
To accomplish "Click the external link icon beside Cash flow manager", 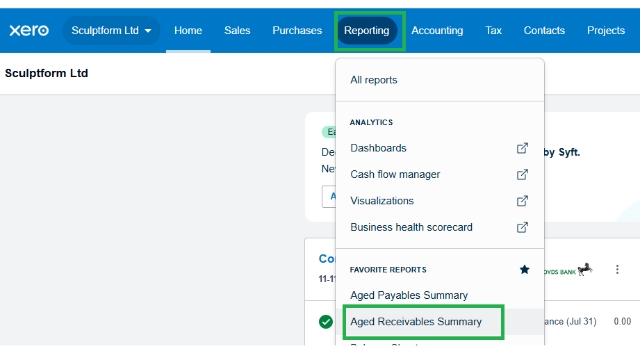I will (x=522, y=174).
